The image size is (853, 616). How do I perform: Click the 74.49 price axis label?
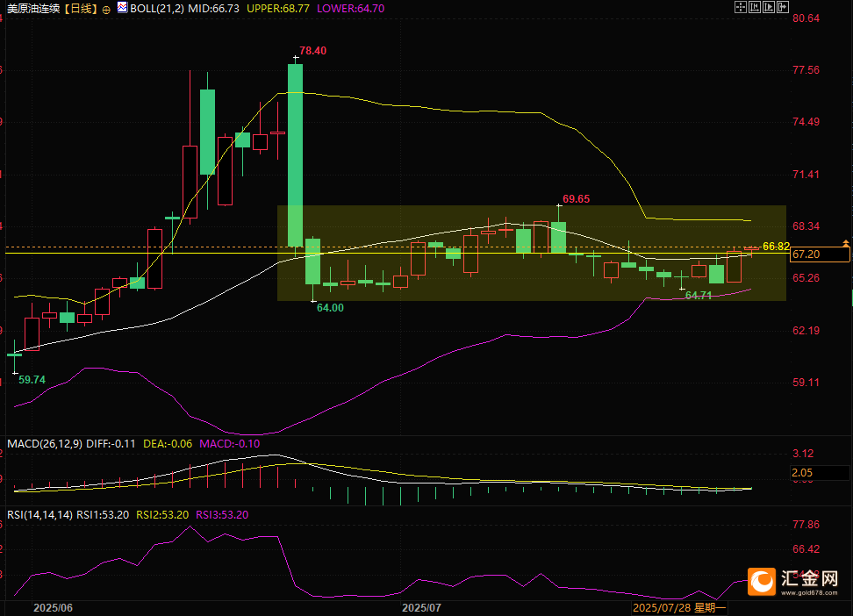tap(806, 122)
